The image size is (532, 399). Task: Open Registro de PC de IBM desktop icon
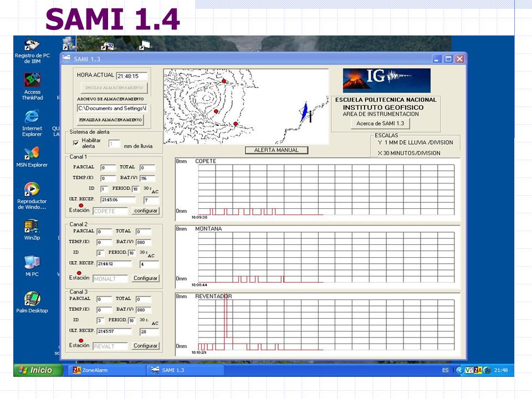(x=32, y=51)
